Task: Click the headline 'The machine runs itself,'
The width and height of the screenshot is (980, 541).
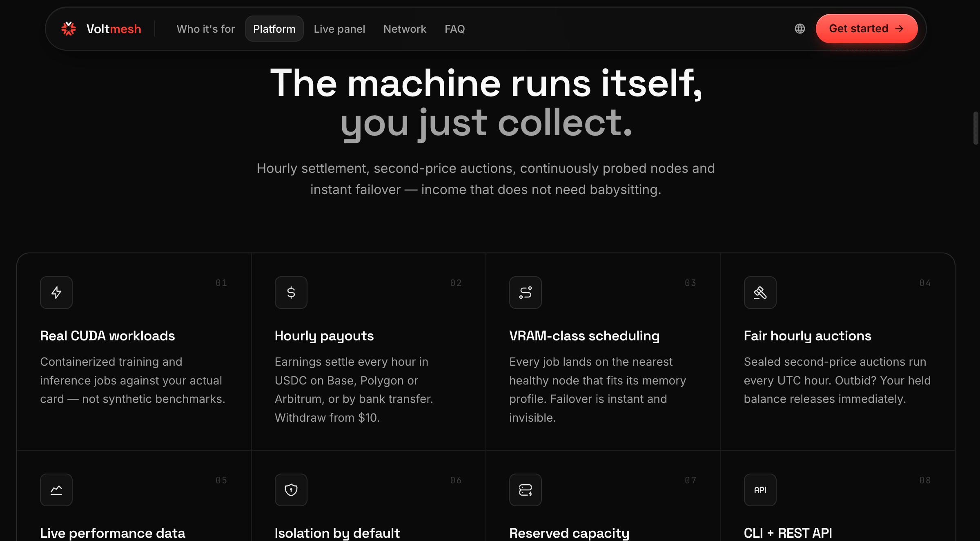Action: (486, 83)
